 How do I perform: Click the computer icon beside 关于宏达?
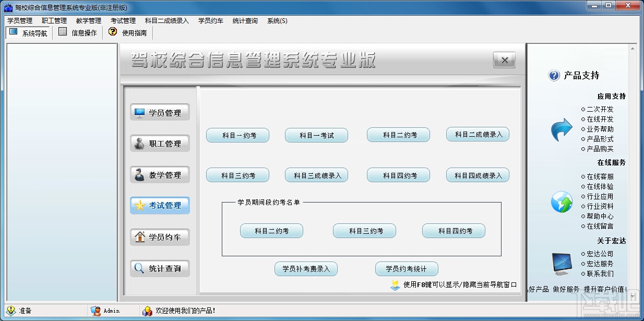click(562, 264)
